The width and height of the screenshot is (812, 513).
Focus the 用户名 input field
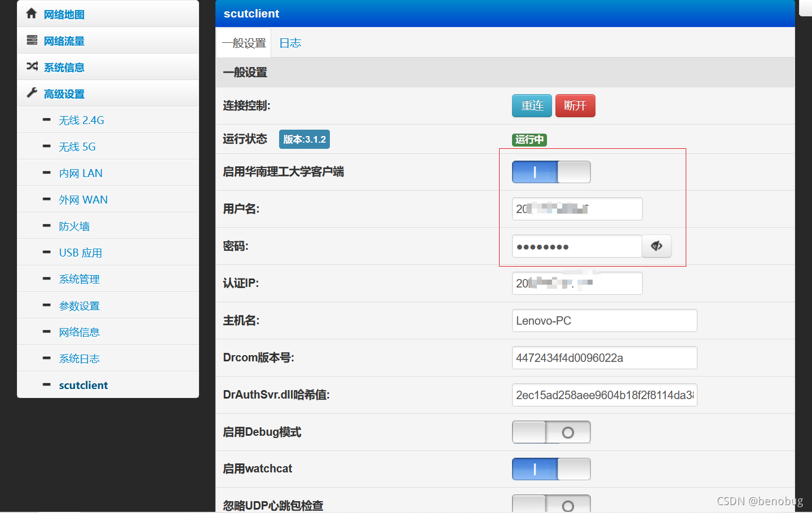[x=577, y=209]
